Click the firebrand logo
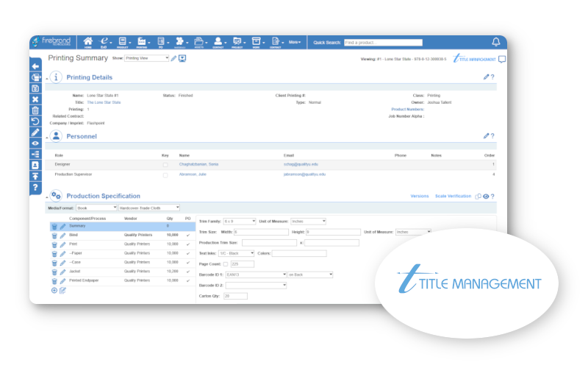 (52, 41)
